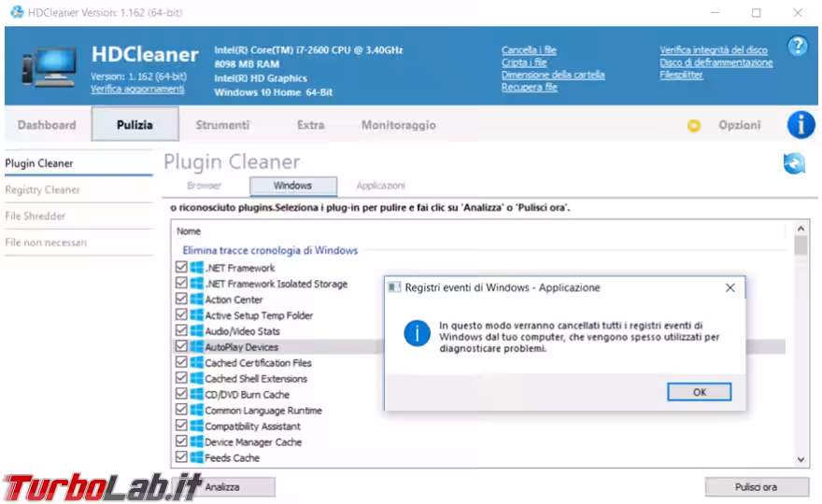Screen dimensions: 822x504
Task: Toggle .NET Framework Isolated Storage checkbox
Action: [x=181, y=283]
